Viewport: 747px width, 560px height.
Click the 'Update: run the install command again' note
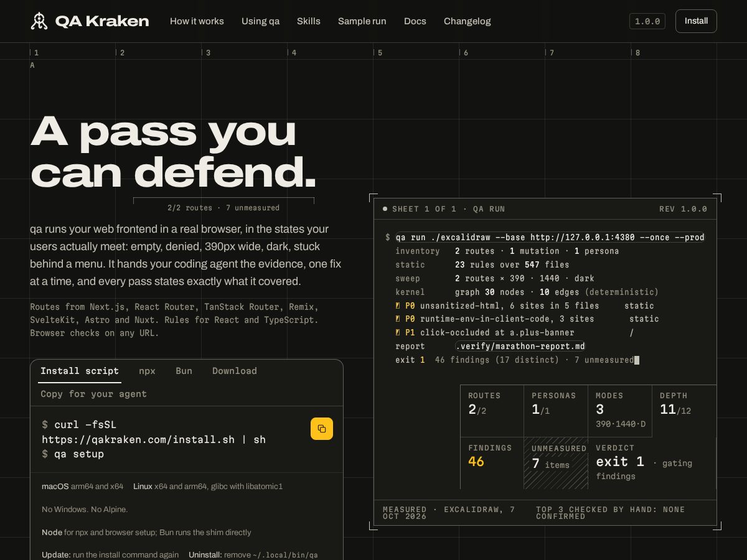(x=110, y=554)
